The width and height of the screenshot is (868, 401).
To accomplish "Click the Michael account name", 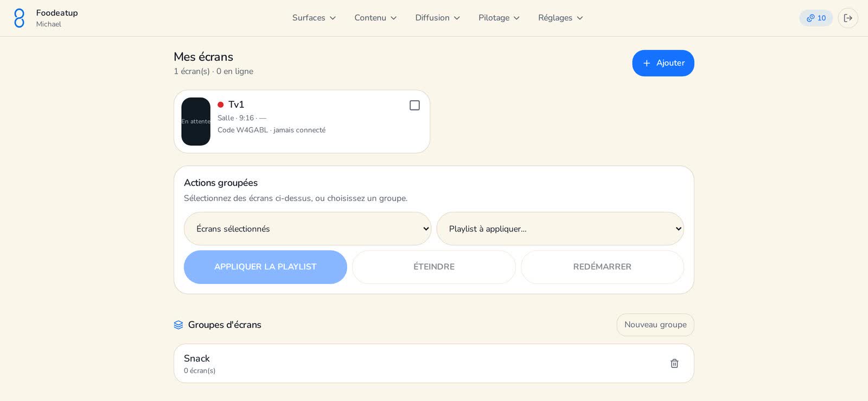I will (49, 24).
